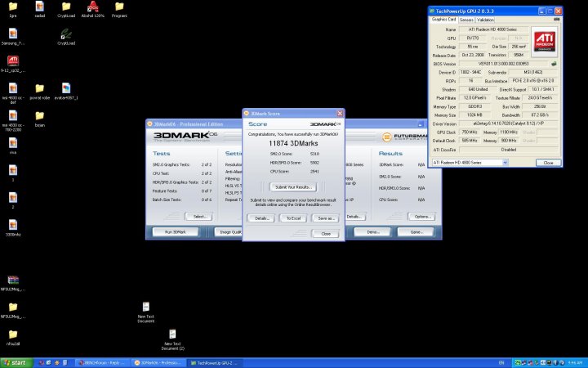Open the CryptLoad shortcut with green leaf icon
Screen dimensions: 588x368
(66, 34)
